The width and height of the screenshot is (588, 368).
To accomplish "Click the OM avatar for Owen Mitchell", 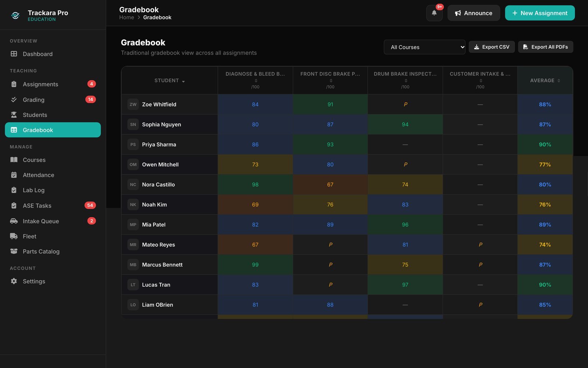I will (x=133, y=164).
